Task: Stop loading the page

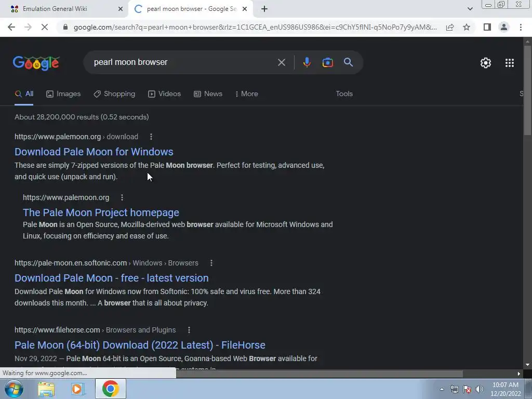Action: tap(45, 27)
